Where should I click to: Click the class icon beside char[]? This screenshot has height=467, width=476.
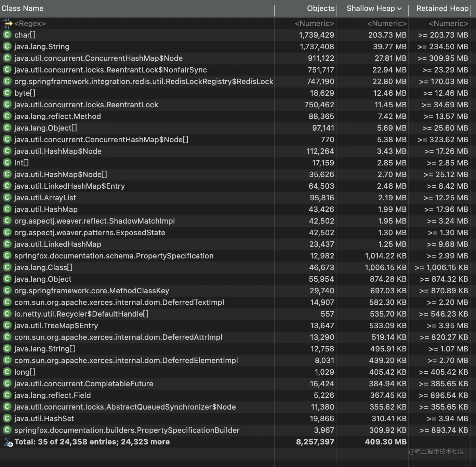tap(7, 35)
